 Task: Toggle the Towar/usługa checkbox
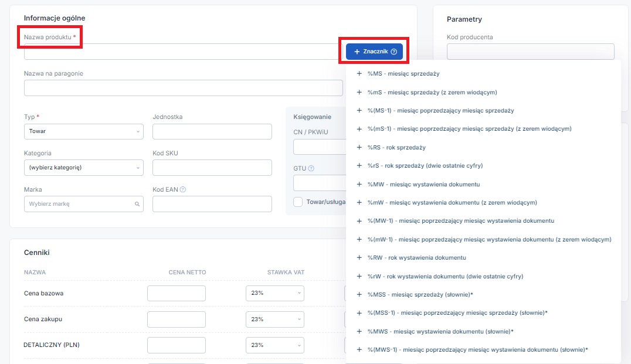tap(298, 202)
